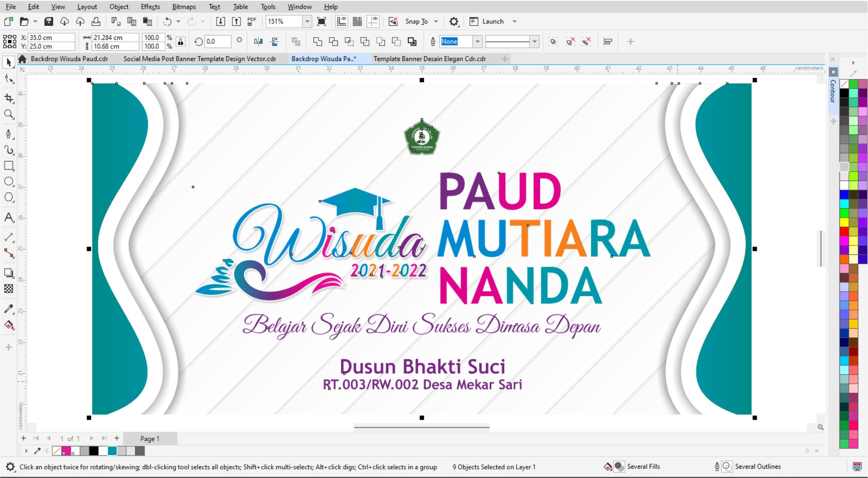Select the Color Eyedropper tool

[x=9, y=309]
